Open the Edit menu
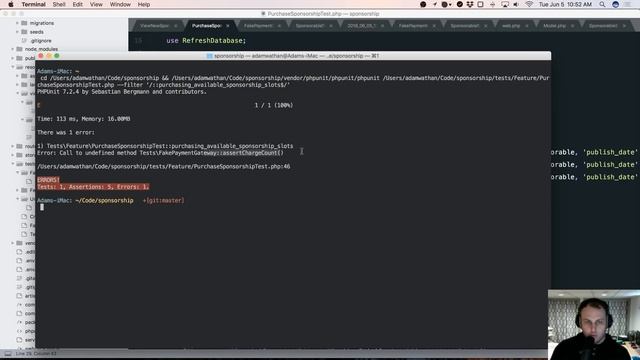This screenshot has width=640, height=360. tap(78, 4)
